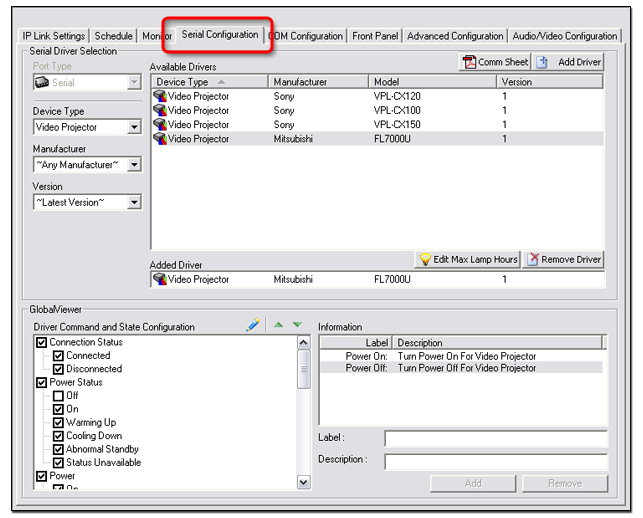Sort drivers by Model column header

[433, 82]
